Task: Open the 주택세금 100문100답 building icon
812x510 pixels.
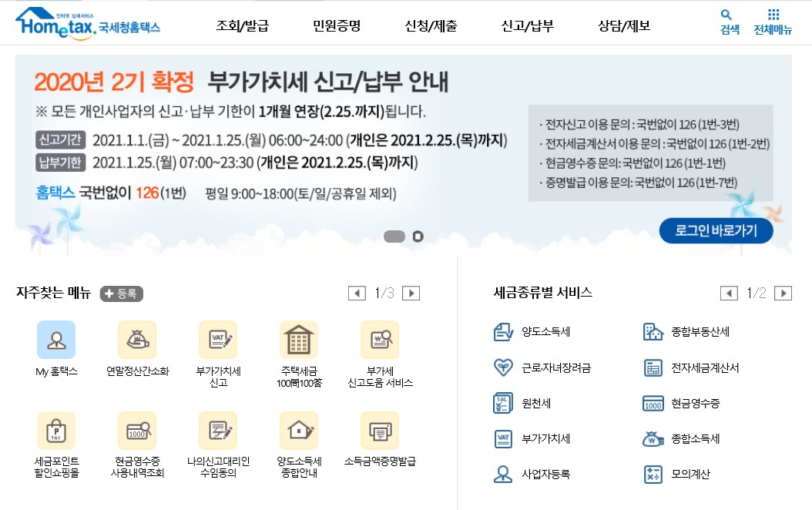Action: pos(299,340)
